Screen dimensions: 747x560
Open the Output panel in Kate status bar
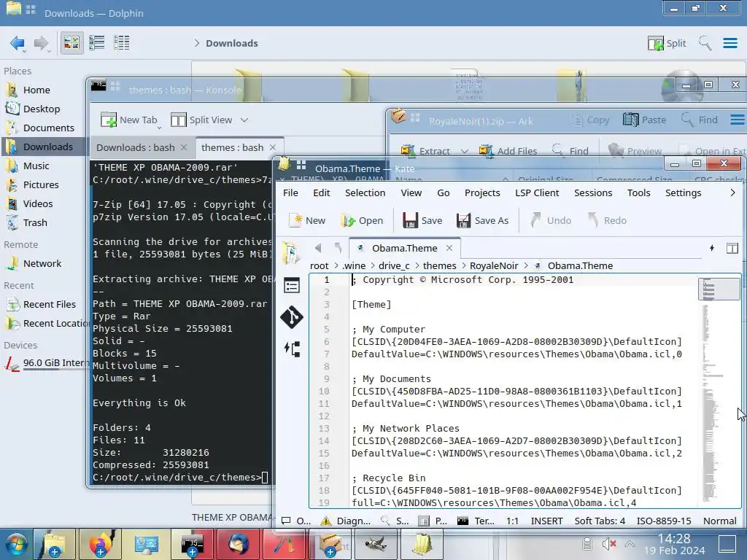tap(296, 521)
